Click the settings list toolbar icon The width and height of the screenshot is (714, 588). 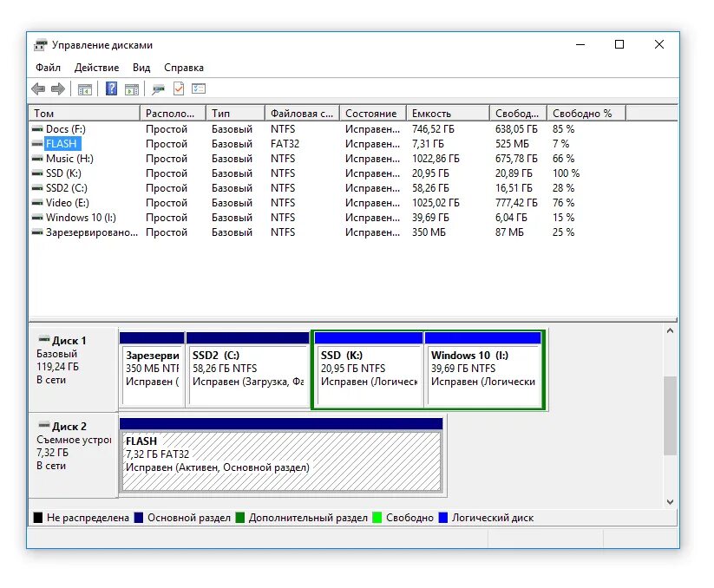[x=199, y=88]
